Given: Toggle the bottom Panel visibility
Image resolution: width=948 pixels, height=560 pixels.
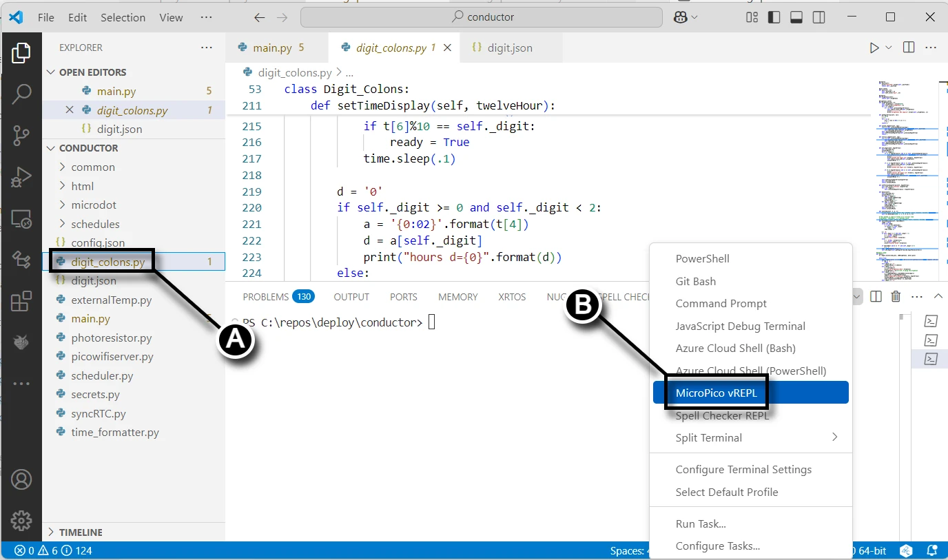Looking at the screenshot, I should [796, 17].
